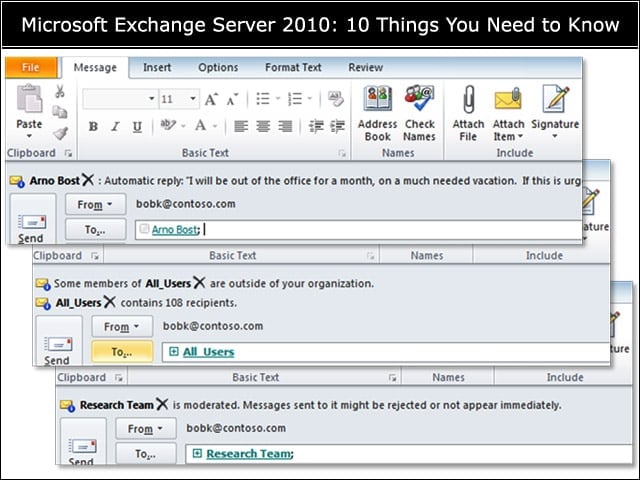Viewport: 640px width, 480px height.
Task: Click From button in All_Users window
Action: tap(122, 327)
